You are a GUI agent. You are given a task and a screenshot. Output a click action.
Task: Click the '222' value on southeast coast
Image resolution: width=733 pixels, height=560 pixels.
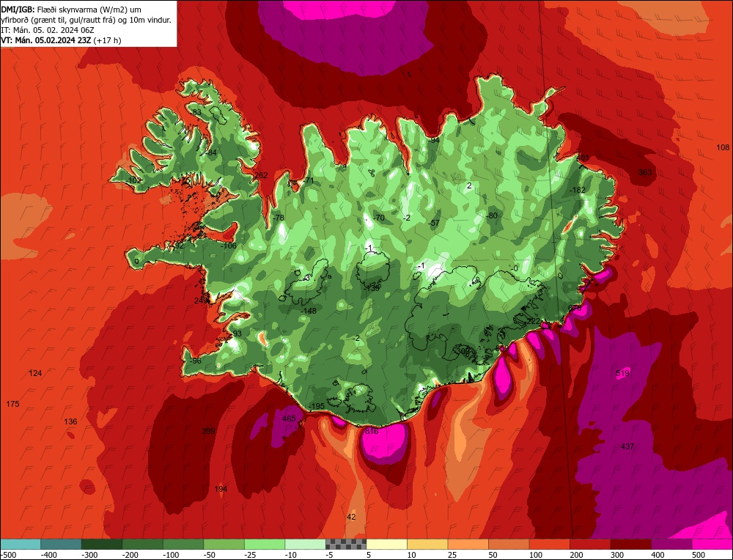[534, 321]
